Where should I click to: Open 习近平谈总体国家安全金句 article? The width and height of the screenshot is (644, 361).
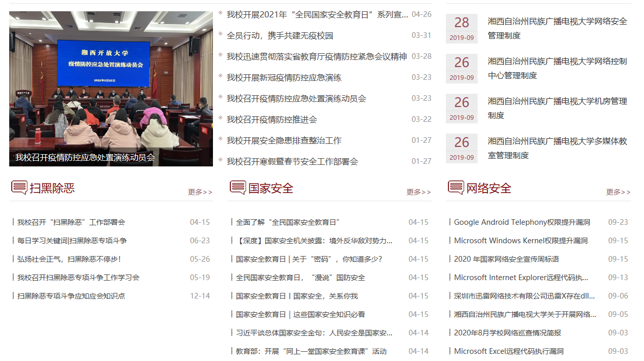(314, 333)
